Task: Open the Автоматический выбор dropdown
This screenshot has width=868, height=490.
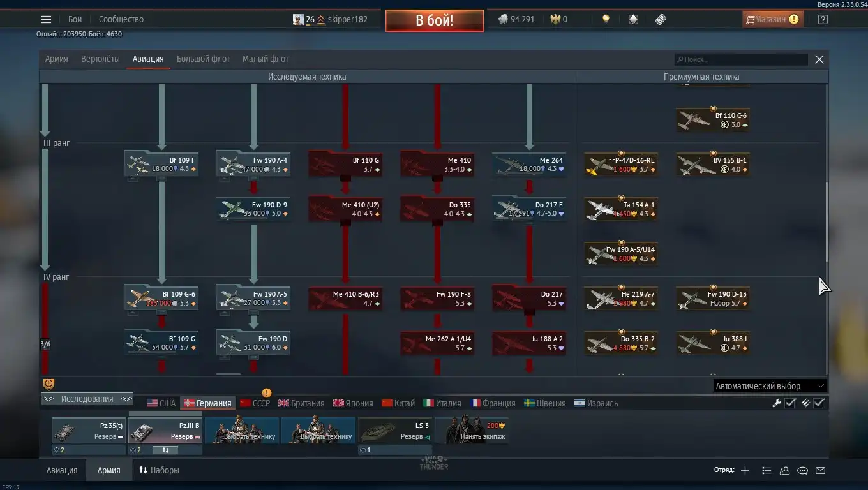Action: point(770,386)
